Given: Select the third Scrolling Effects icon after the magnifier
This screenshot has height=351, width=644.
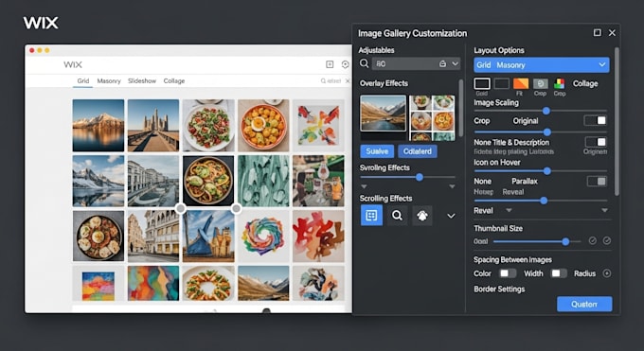Looking at the screenshot, I should tap(422, 216).
